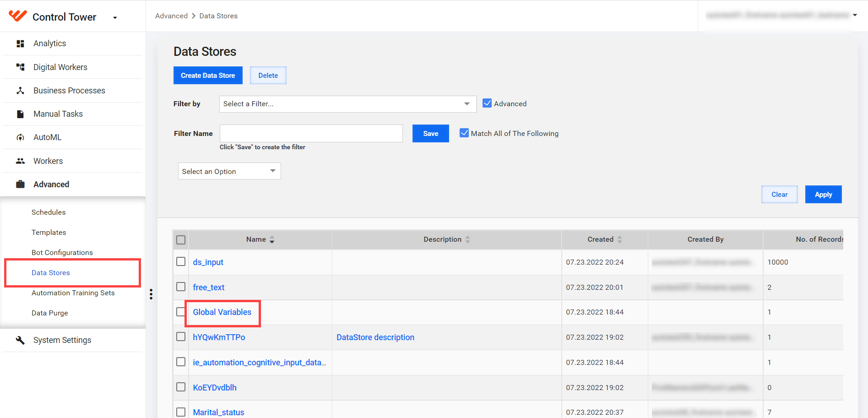Go to Templates submenu
The width and height of the screenshot is (868, 418).
49,233
